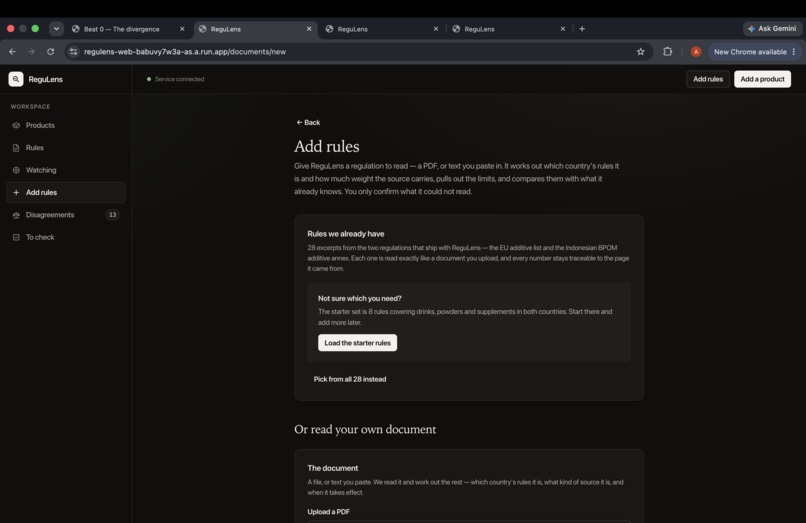Screen dimensions: 806x523
Task: Open Watching in the sidebar
Action: (x=66, y=170)
